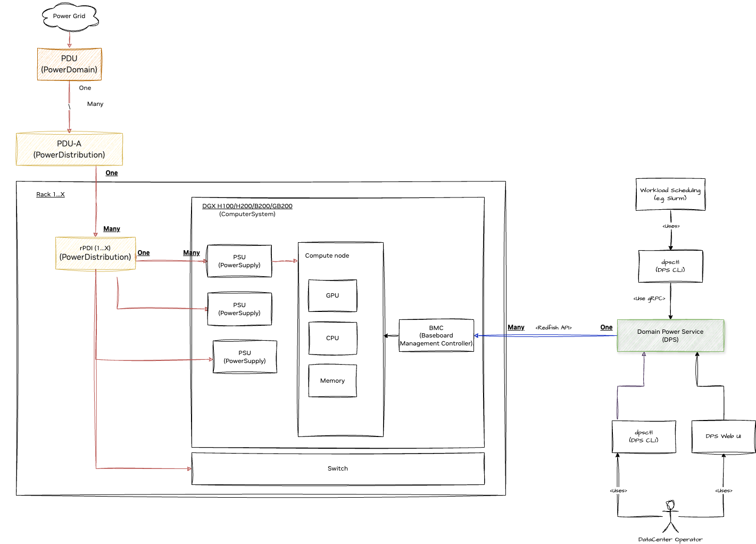Click the <Use gRPC> connector label
This screenshot has height=544, width=756.
click(x=649, y=299)
